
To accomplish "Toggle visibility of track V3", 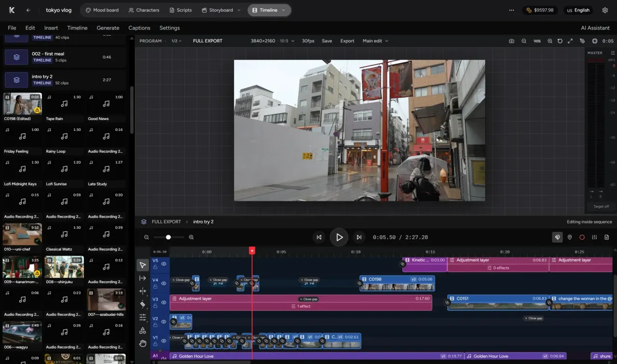I will click(164, 302).
